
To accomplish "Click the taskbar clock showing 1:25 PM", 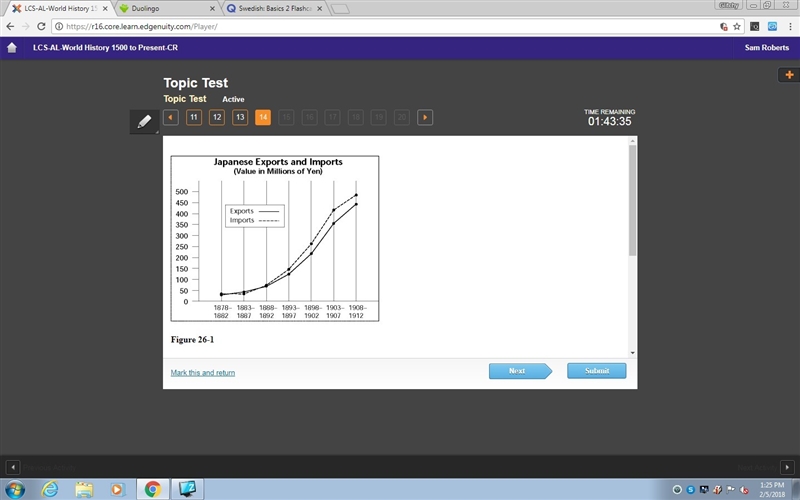I will tap(772, 490).
